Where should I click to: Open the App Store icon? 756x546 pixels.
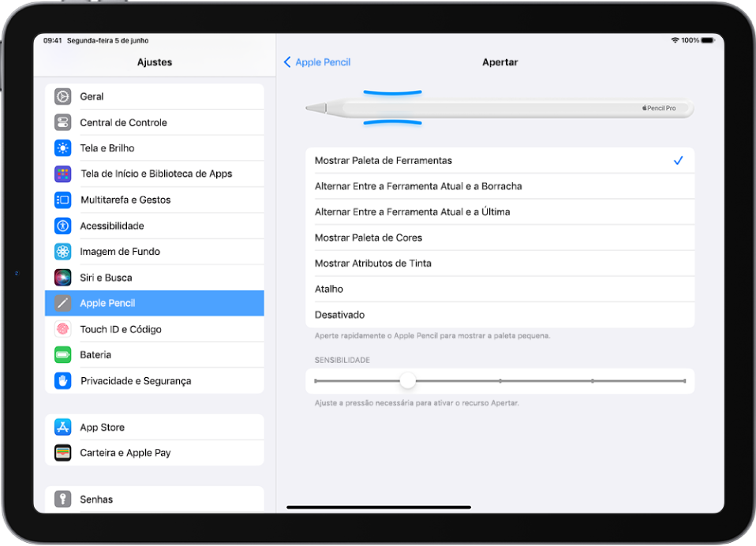coord(63,427)
